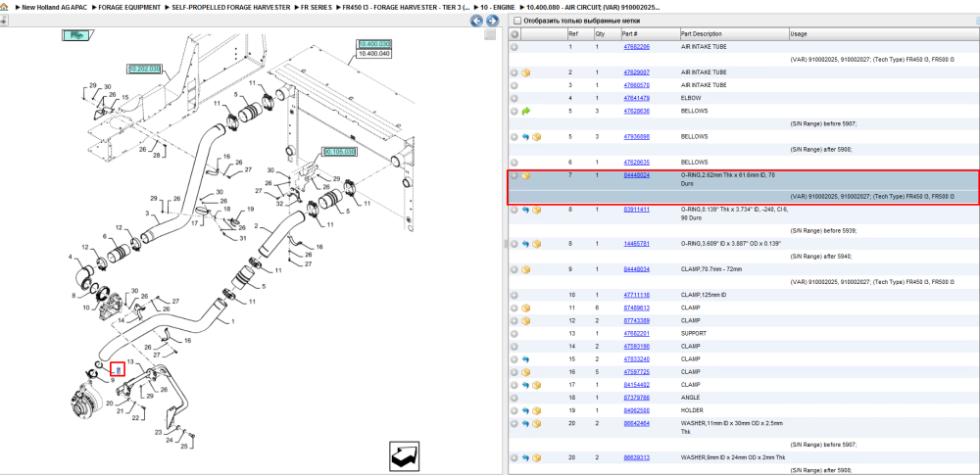Select row marker for SUPPORT 47682201
980x475 pixels.
514,334
